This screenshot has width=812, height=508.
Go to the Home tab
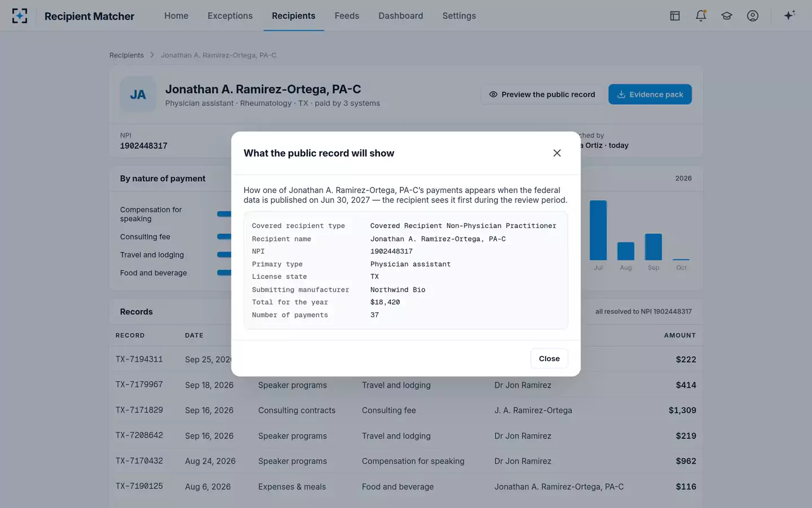[176, 16]
